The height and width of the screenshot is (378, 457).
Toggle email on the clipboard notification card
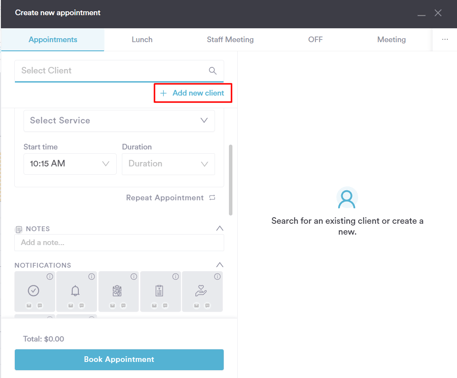[x=113, y=305]
